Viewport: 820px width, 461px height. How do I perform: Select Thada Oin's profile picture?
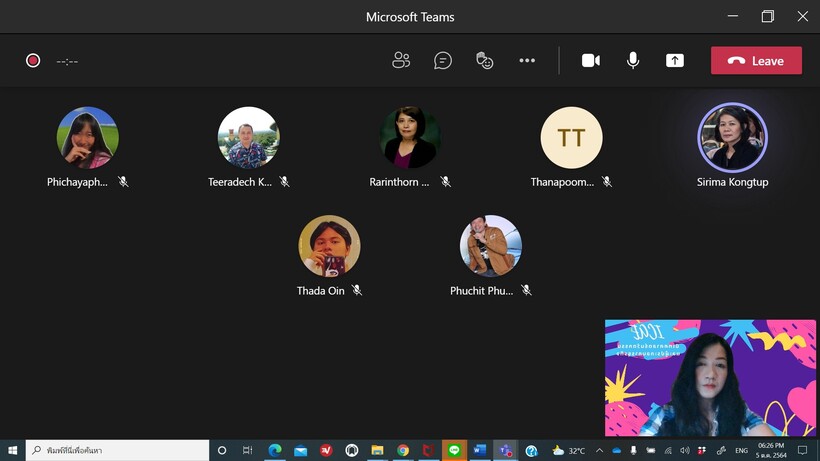coord(329,245)
